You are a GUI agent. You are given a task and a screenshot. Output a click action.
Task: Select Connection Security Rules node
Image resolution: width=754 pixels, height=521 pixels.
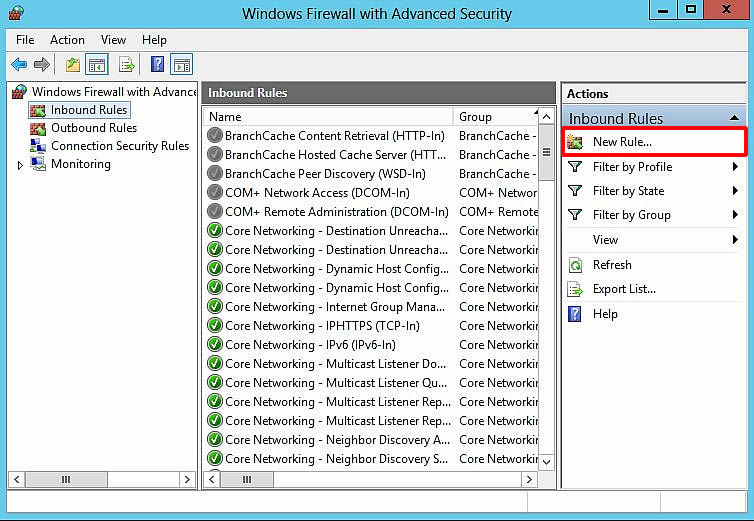119,146
